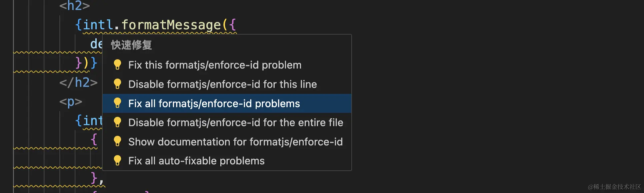Click lightbulb icon beside "Fix this formatjs/enforce-id problem"
Image resolution: width=644 pixels, height=193 pixels.
pyautogui.click(x=117, y=65)
